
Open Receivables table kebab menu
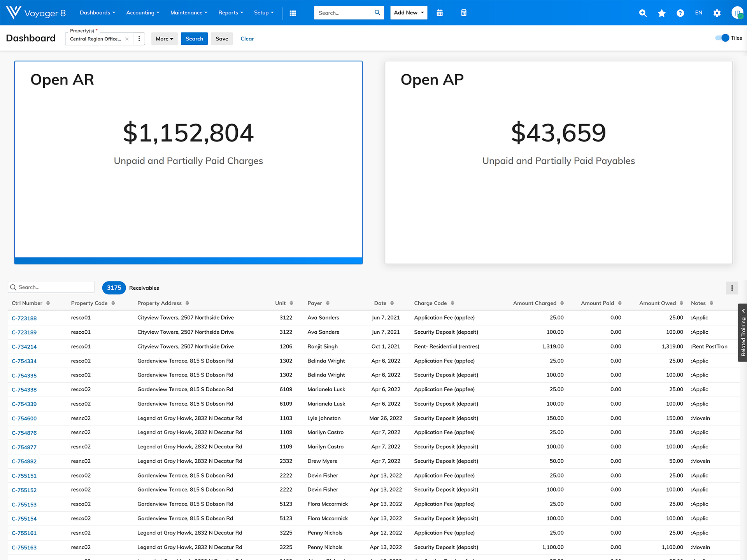point(732,288)
